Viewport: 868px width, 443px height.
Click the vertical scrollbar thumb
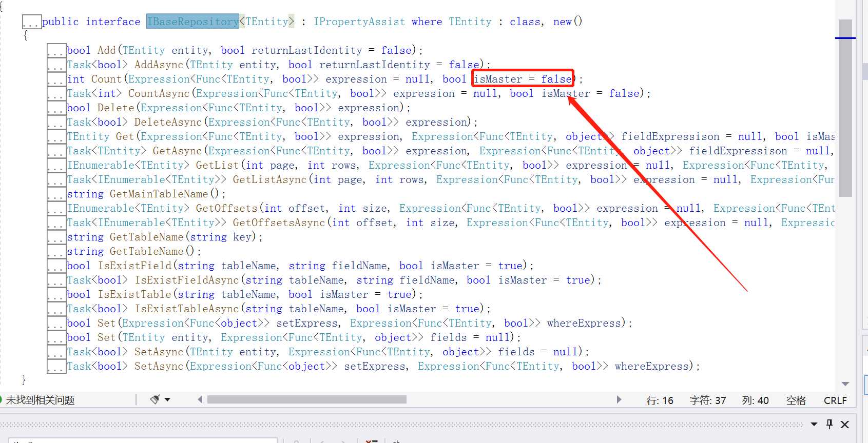(845, 108)
